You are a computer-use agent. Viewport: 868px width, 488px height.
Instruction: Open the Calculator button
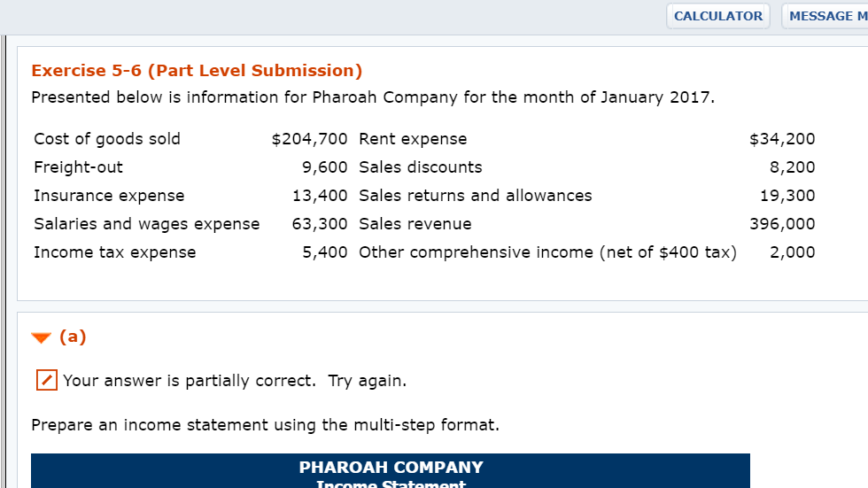pyautogui.click(x=717, y=16)
